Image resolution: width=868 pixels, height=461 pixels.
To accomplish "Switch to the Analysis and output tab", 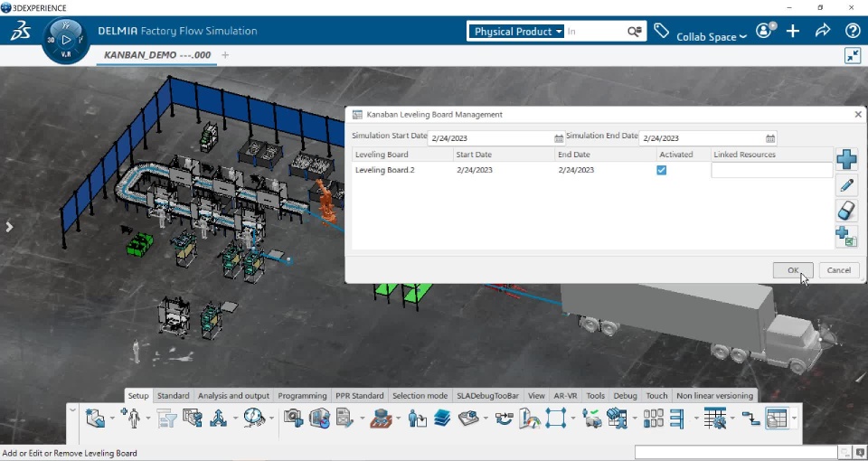I will pos(233,396).
